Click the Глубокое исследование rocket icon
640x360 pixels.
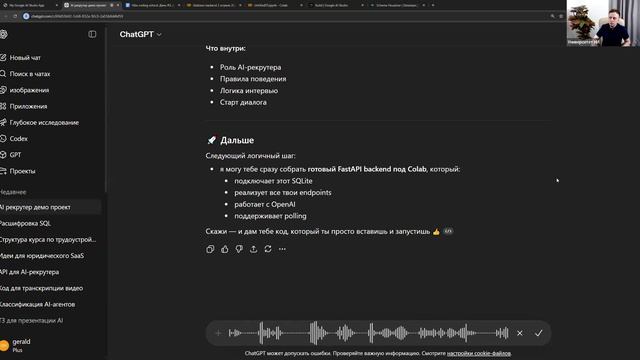coord(3,122)
